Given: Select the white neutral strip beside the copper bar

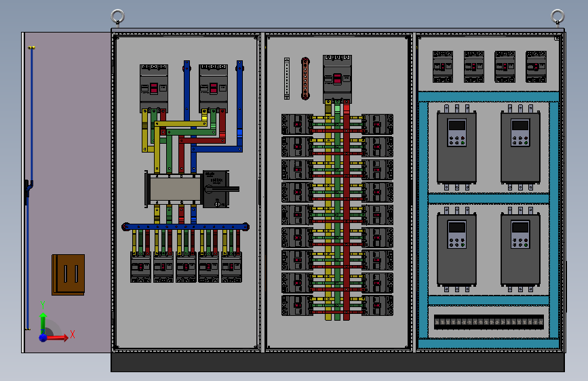Looking at the screenshot, I should click(x=287, y=79).
